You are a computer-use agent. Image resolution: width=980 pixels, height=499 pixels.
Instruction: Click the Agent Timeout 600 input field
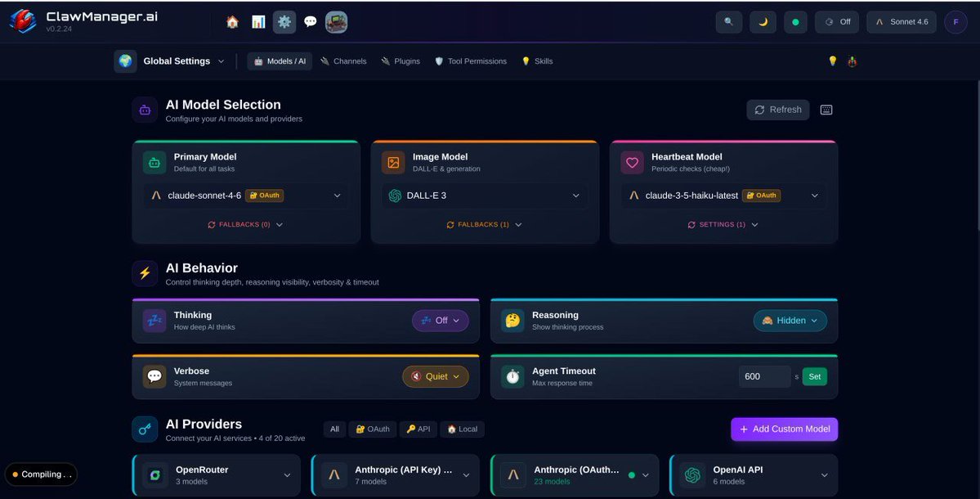point(764,375)
